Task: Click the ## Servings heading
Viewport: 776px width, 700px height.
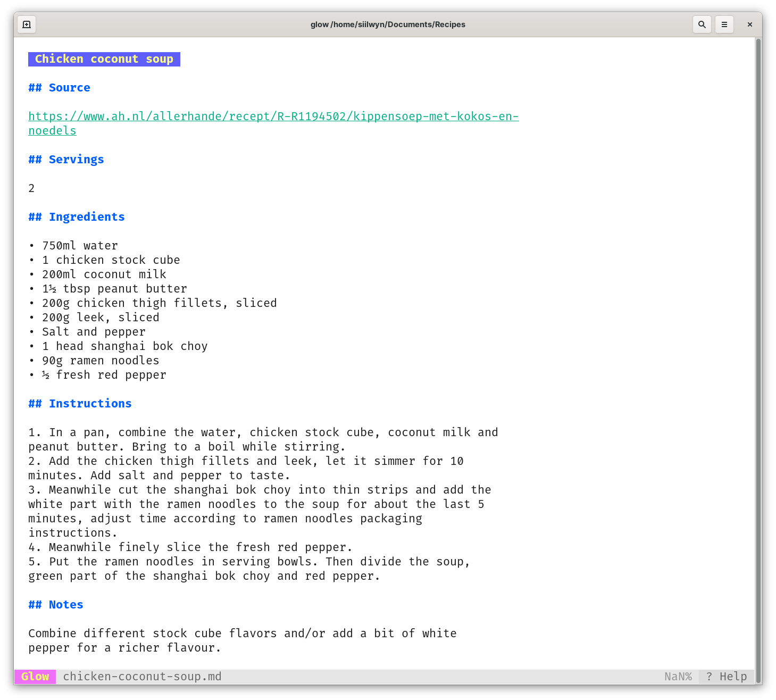Action: point(66,160)
